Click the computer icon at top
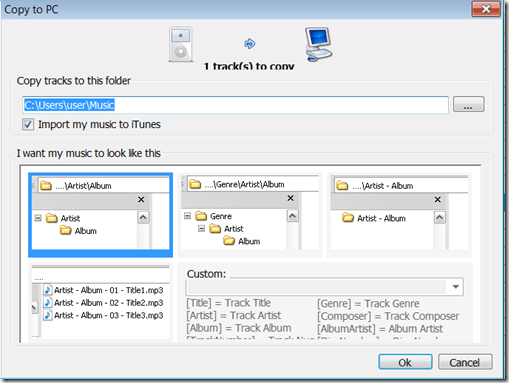Screen dimensions: 509x383 click(318, 44)
